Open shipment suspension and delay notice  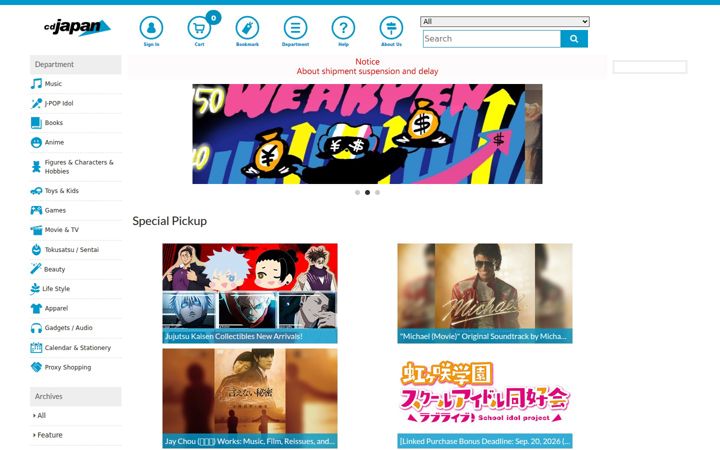367,71
